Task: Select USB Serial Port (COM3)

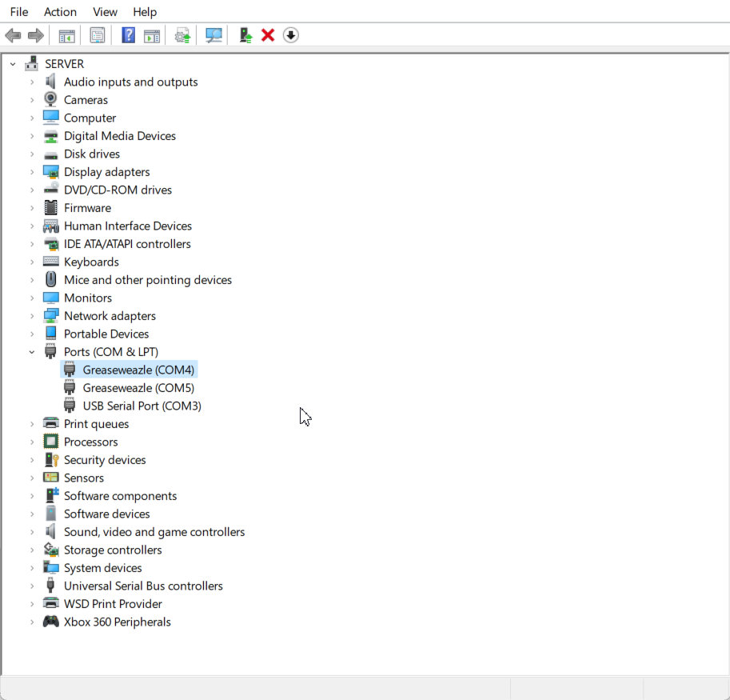Action: pos(142,406)
